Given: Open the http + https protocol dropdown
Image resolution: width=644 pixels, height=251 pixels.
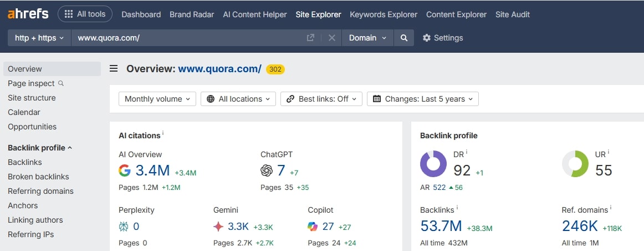Looking at the screenshot, I should point(39,38).
